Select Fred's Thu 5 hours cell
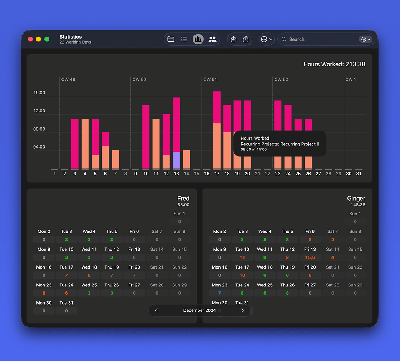Viewport: 400px width, 361px height. pyautogui.click(x=112, y=239)
